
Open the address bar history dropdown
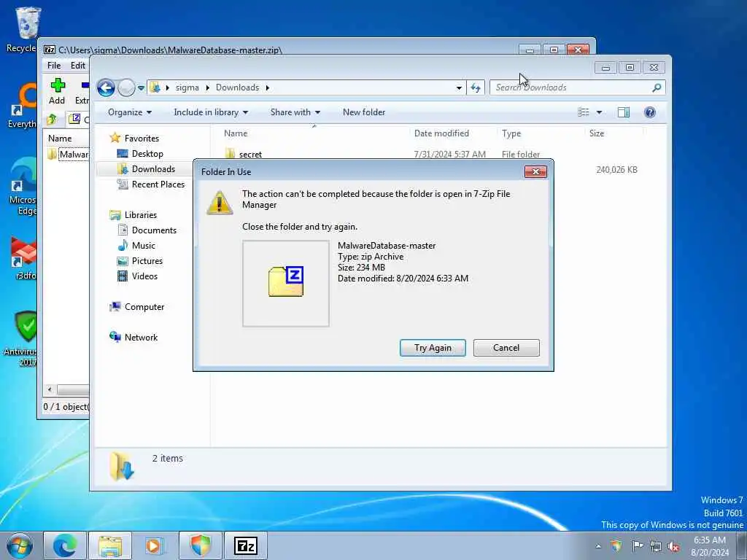(x=459, y=87)
